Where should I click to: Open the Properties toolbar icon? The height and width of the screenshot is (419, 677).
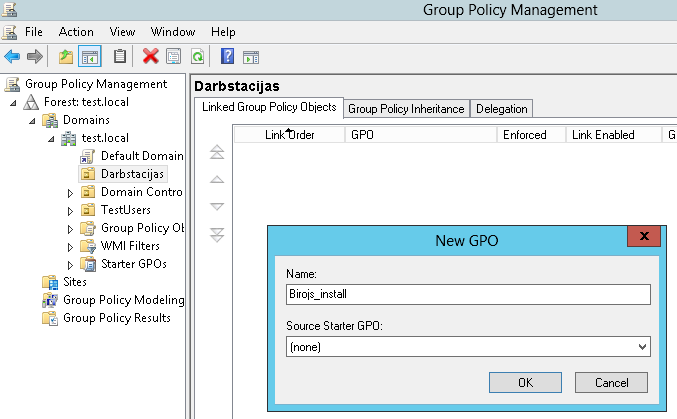click(174, 57)
